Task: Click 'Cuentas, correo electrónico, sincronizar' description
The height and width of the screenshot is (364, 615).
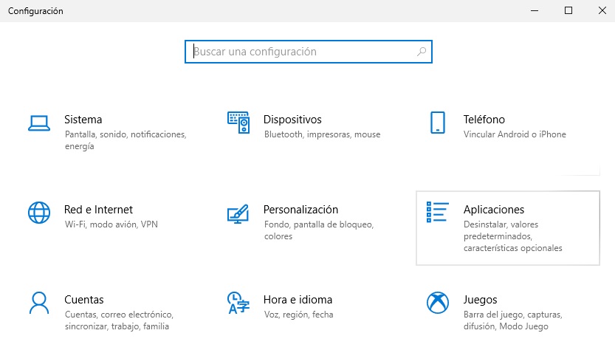Action: (120, 320)
